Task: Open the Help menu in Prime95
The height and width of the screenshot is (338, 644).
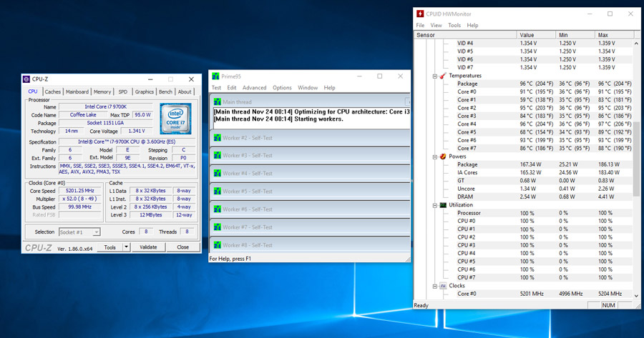Action: point(329,88)
